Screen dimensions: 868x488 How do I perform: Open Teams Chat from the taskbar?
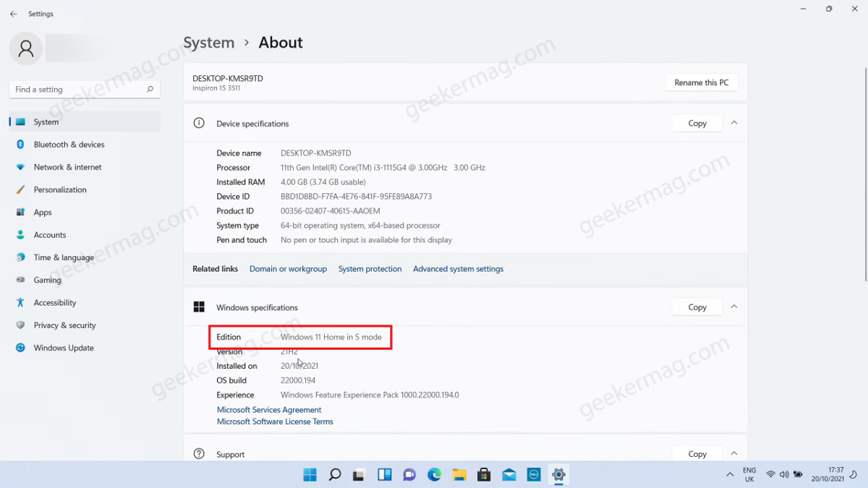[409, 475]
